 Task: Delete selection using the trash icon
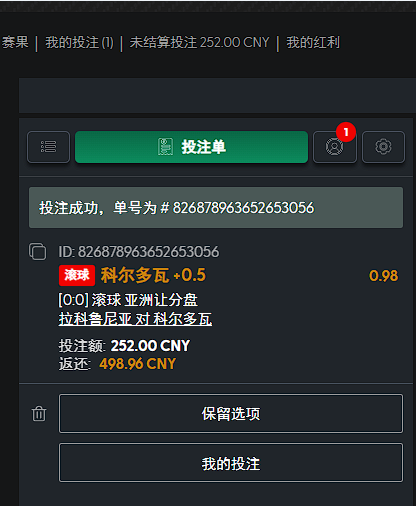coord(39,414)
